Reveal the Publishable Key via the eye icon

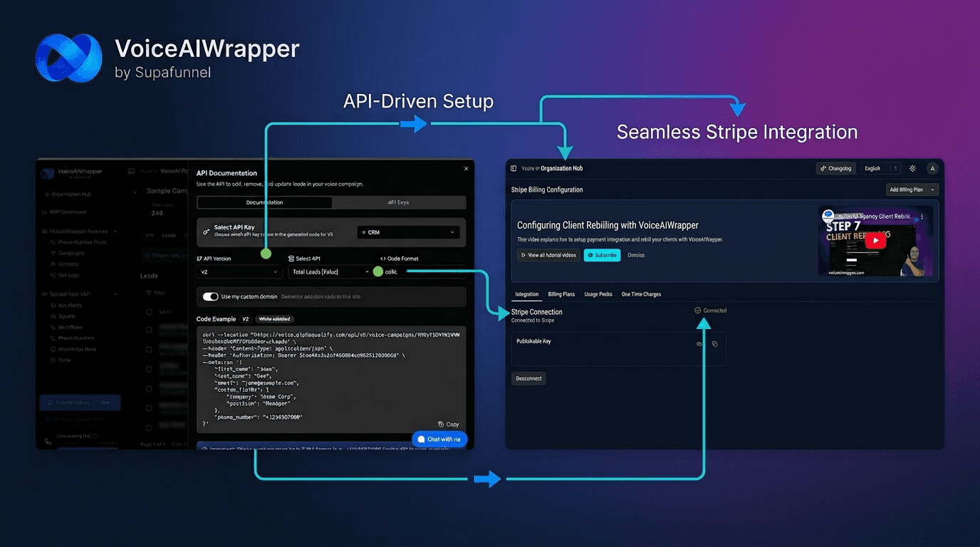click(699, 344)
